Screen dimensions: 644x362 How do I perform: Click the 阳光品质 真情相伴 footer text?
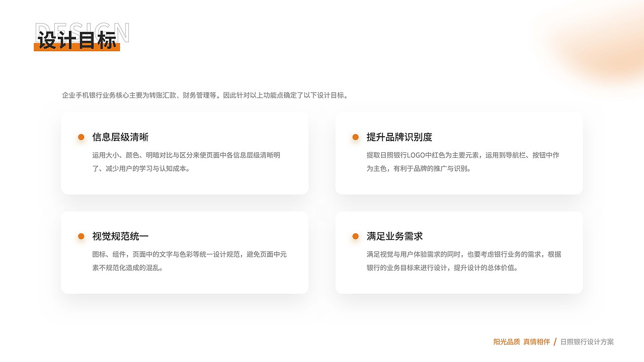[x=522, y=341]
